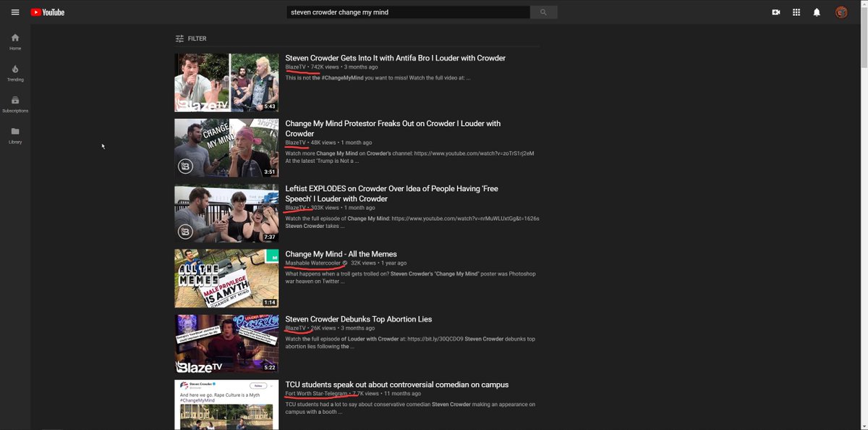Open the Fort Worth Star-Telegram channel link
868x430 pixels.
point(316,393)
